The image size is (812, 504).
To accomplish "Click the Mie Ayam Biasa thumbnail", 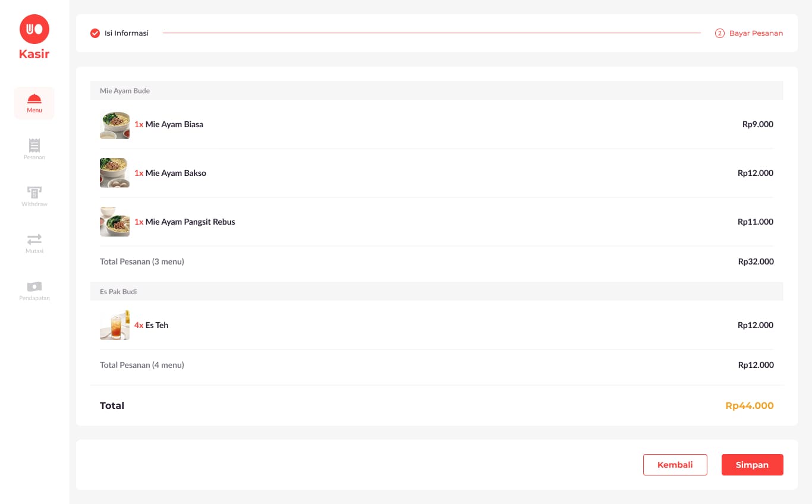I will 115,125.
